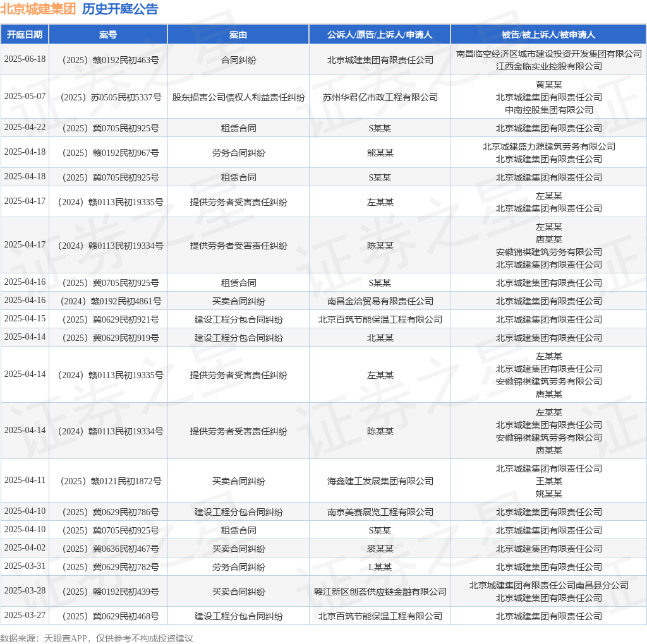This screenshot has width=647, height=644.
Task: Click case number 冀0629民初786号
Action: (108, 512)
